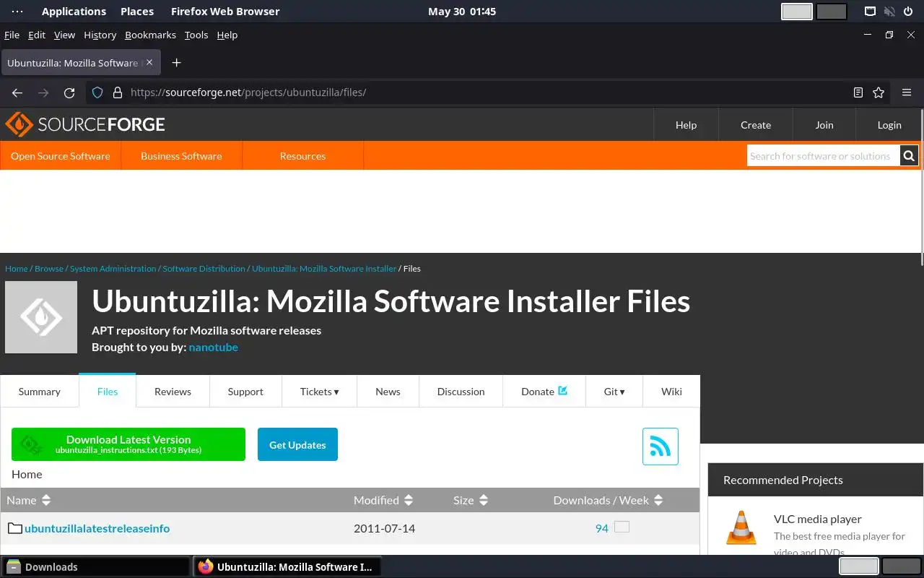The image size is (924, 578).
Task: Click the search magnifier button
Action: (909, 155)
